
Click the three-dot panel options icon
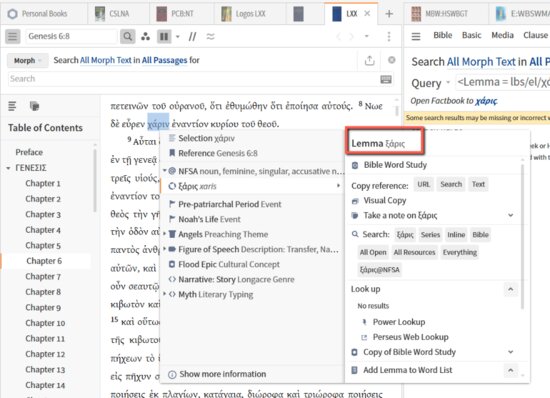coord(389,36)
